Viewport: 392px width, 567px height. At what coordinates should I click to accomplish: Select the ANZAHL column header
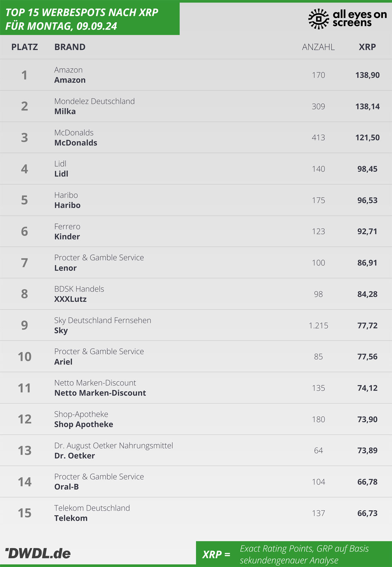(x=318, y=47)
